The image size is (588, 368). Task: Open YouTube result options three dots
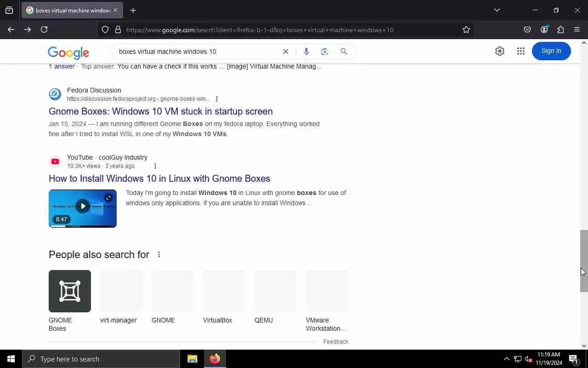click(155, 166)
